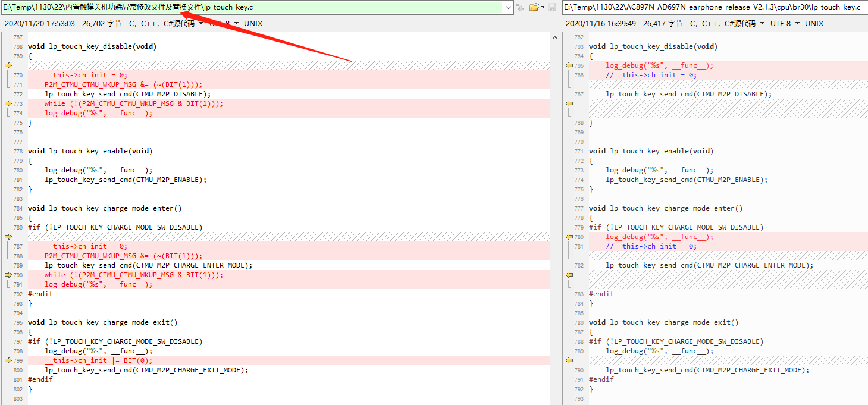The height and width of the screenshot is (405, 868).
Task: Click right pane line 766 commented ch_init line
Action: [x=651, y=75]
